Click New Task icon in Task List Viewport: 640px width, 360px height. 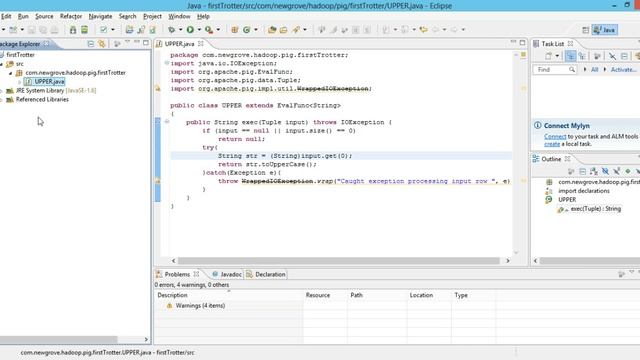point(549,56)
